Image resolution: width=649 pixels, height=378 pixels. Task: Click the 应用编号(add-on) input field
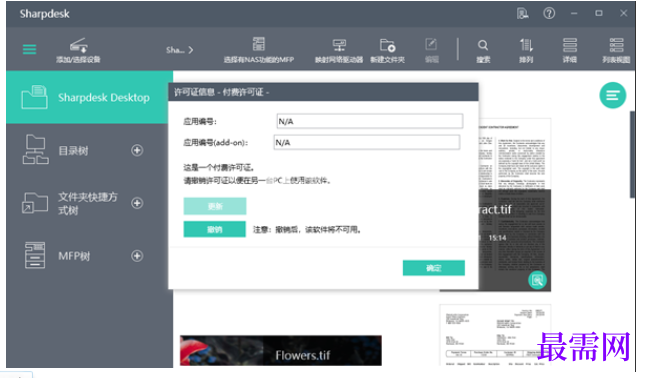tap(367, 142)
